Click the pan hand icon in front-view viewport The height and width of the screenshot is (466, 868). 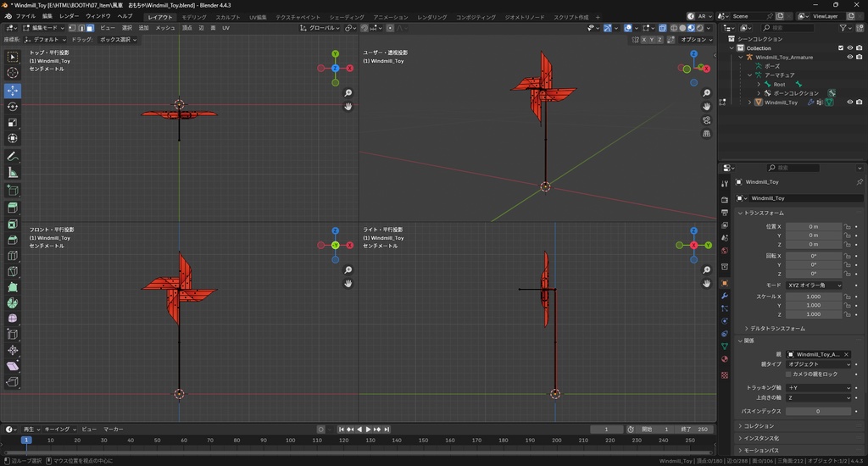[x=348, y=283]
